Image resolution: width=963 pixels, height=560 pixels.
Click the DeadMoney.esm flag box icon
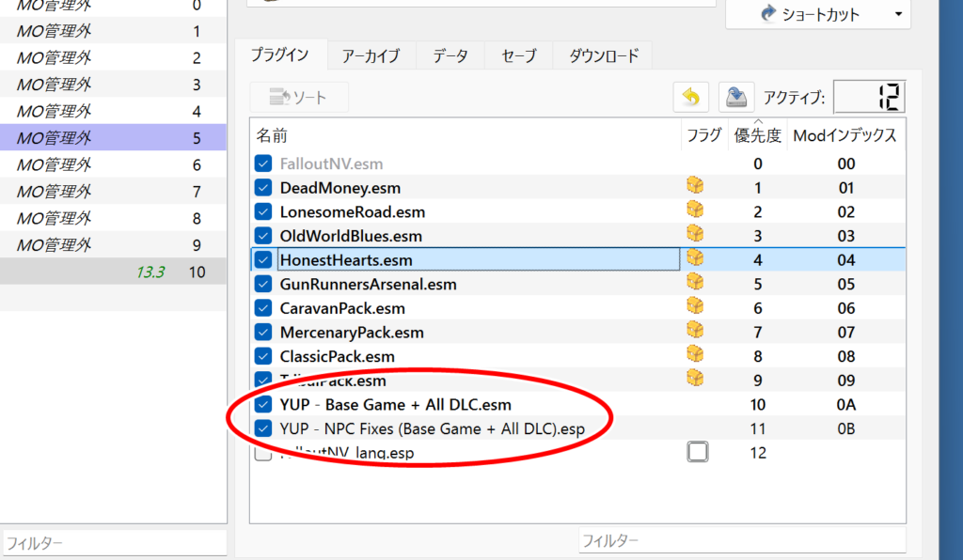[x=695, y=186]
